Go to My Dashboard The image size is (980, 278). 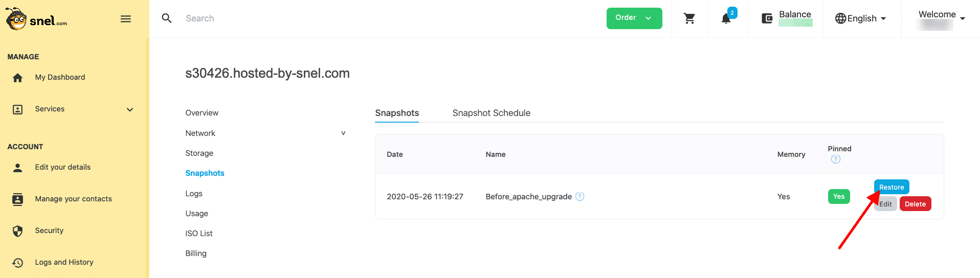click(60, 77)
